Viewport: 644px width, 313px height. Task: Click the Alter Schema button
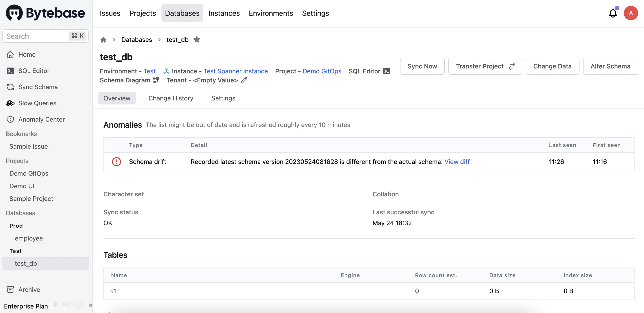click(610, 66)
